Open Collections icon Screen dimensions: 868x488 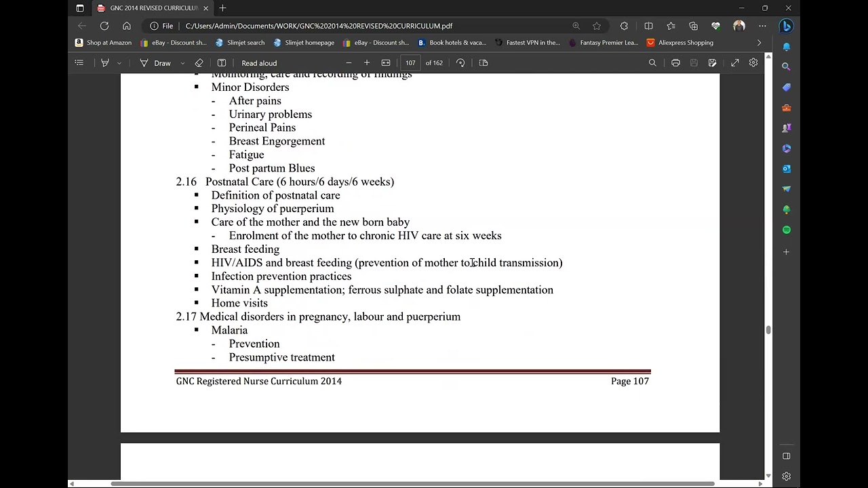[x=693, y=26]
